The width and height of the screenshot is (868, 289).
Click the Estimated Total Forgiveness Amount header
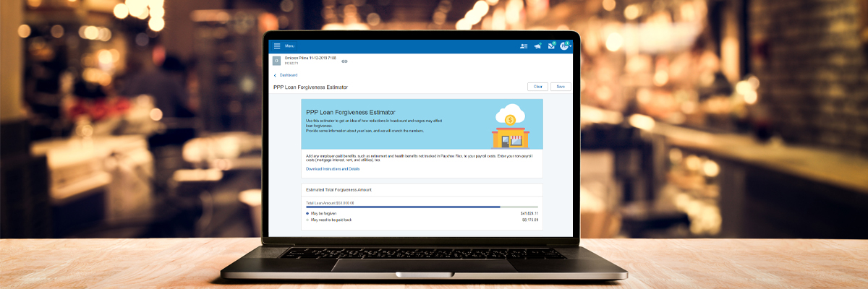click(x=339, y=189)
